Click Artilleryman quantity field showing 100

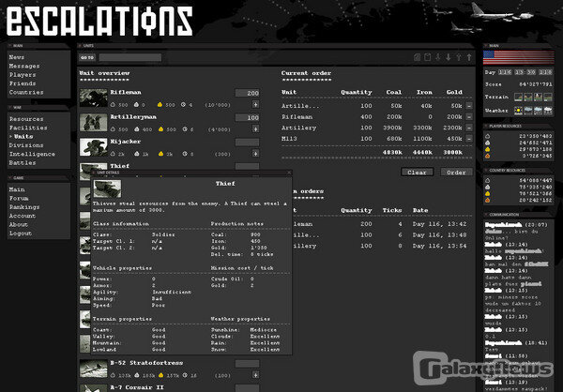coord(247,117)
